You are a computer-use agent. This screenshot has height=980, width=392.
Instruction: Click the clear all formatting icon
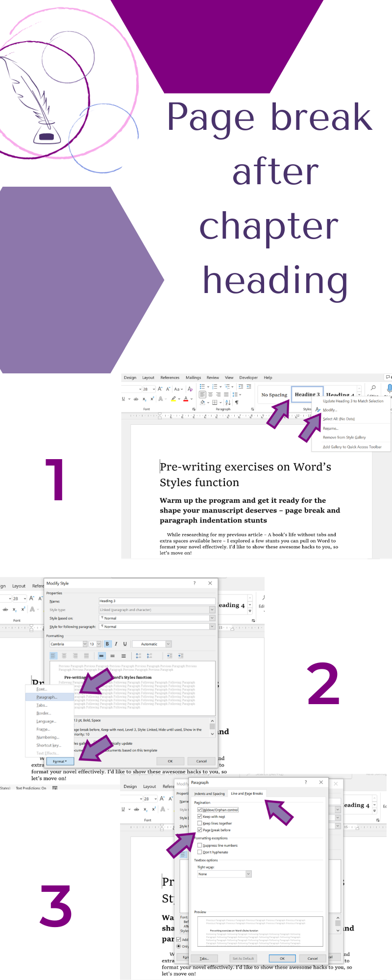[x=190, y=389]
